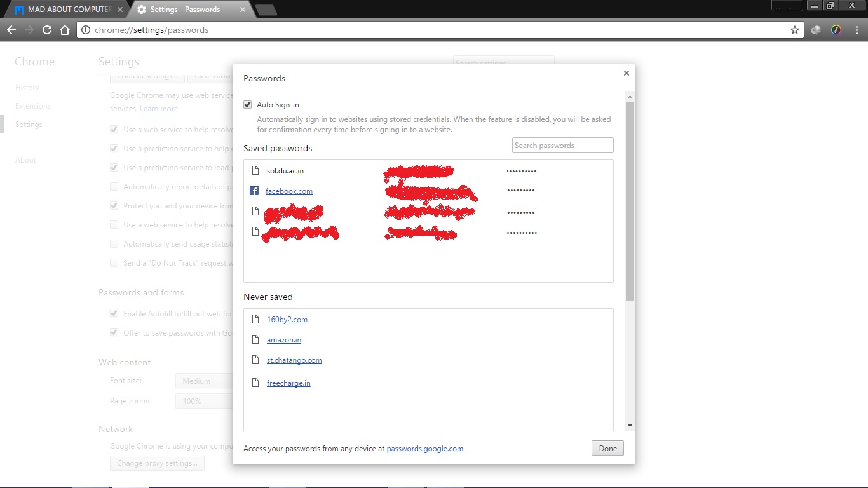Open the freecharge.in link
The width and height of the screenshot is (868, 488).
point(288,383)
